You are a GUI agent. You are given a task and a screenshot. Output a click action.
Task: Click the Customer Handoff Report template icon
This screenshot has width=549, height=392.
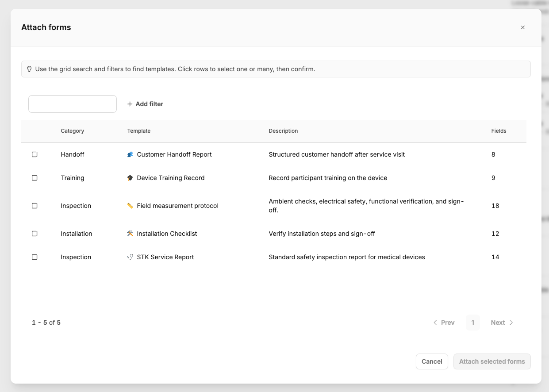coord(130,154)
